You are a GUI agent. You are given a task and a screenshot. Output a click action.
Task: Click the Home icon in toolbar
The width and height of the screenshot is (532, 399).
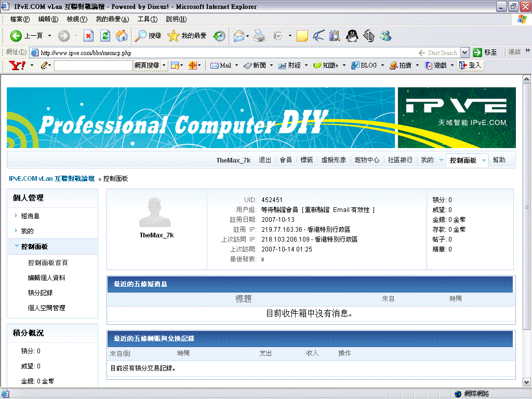(x=122, y=36)
